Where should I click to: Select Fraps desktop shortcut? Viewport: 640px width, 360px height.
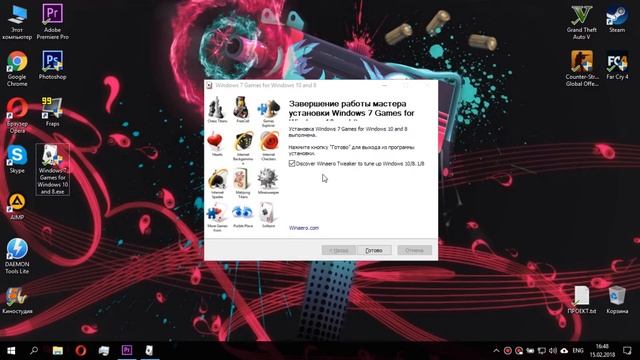pyautogui.click(x=53, y=112)
